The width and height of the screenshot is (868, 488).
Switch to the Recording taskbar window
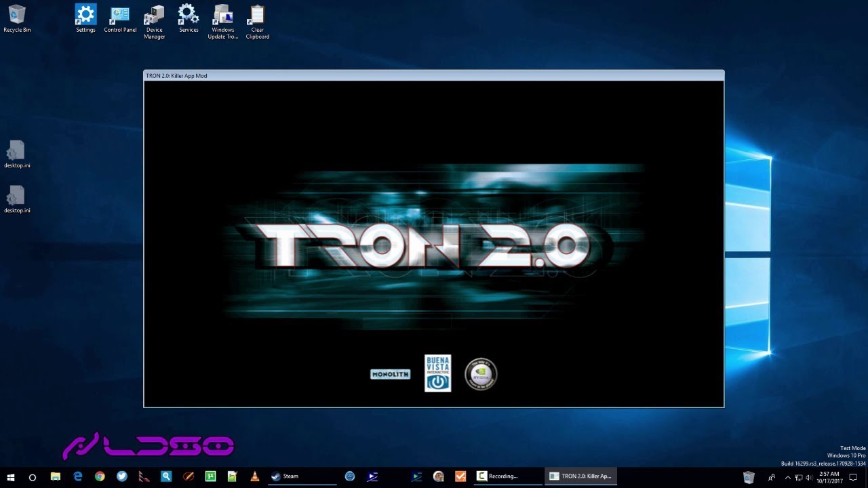pyautogui.click(x=508, y=476)
